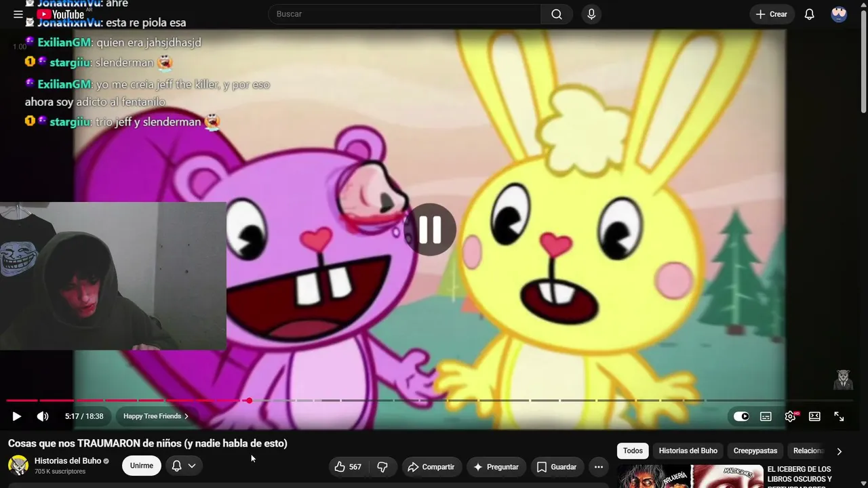Show more filter chips with the right arrow
The image size is (868, 488).
(x=839, y=451)
